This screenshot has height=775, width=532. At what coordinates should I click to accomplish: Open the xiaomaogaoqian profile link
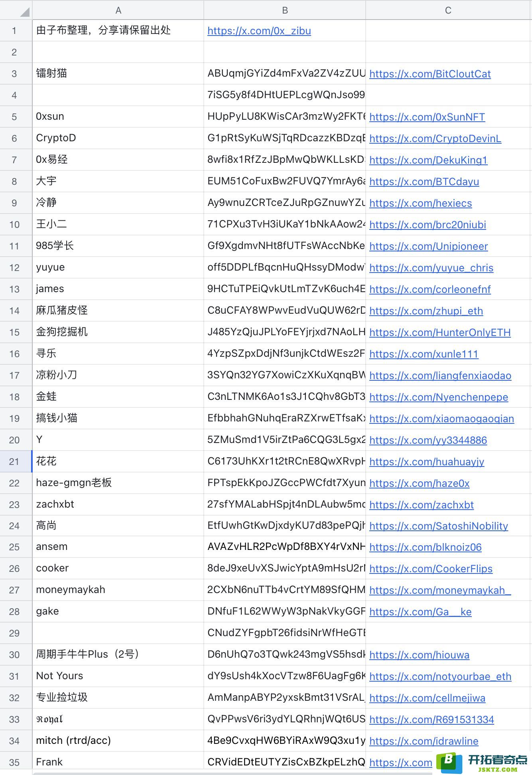[x=441, y=419]
